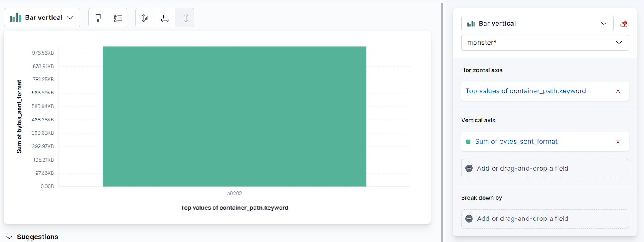
Task: Open the visual options brush icon
Action: (x=98, y=18)
